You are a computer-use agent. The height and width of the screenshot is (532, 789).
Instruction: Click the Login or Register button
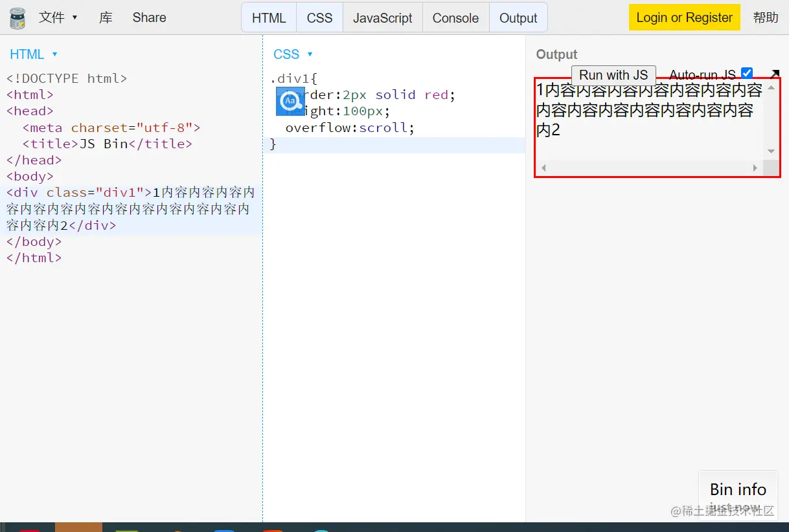click(684, 17)
